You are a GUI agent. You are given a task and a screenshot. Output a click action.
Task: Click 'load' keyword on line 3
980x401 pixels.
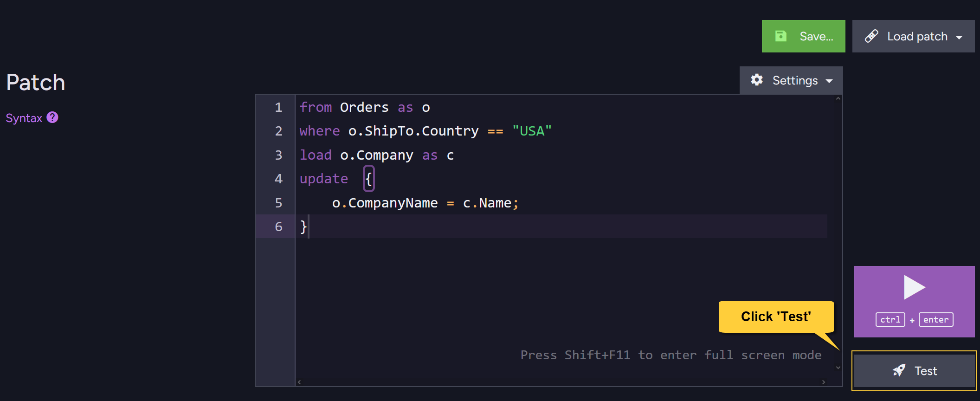(316, 155)
